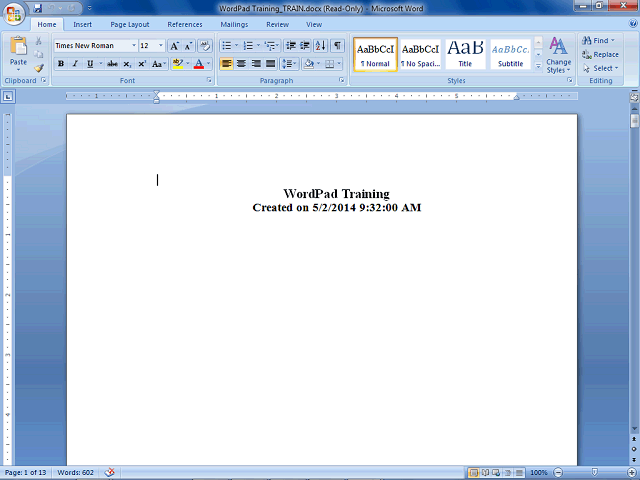Switch to the Page Layout tab

point(130,24)
